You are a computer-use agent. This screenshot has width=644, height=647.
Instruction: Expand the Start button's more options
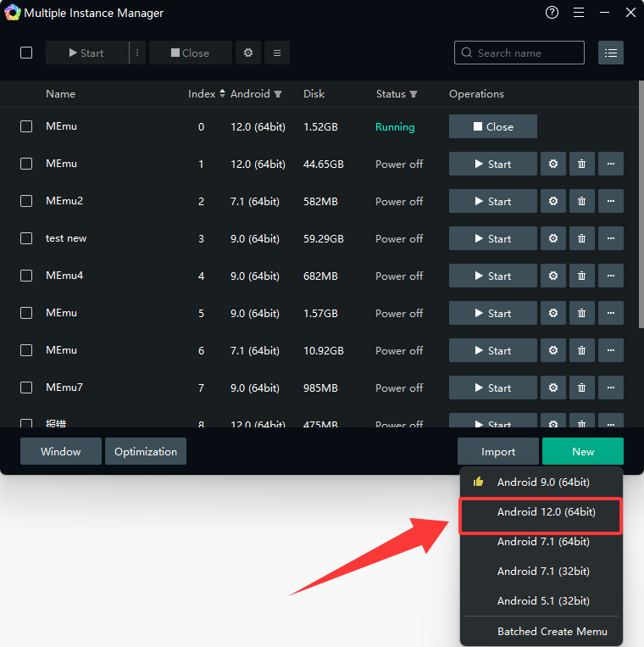[137, 53]
